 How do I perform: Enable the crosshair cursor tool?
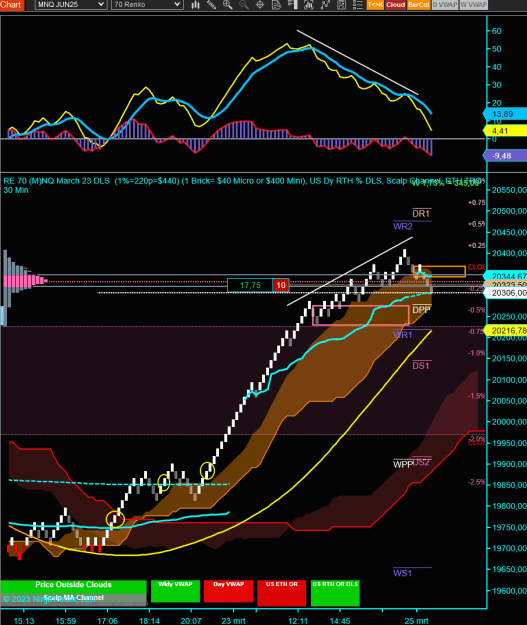[260, 4]
